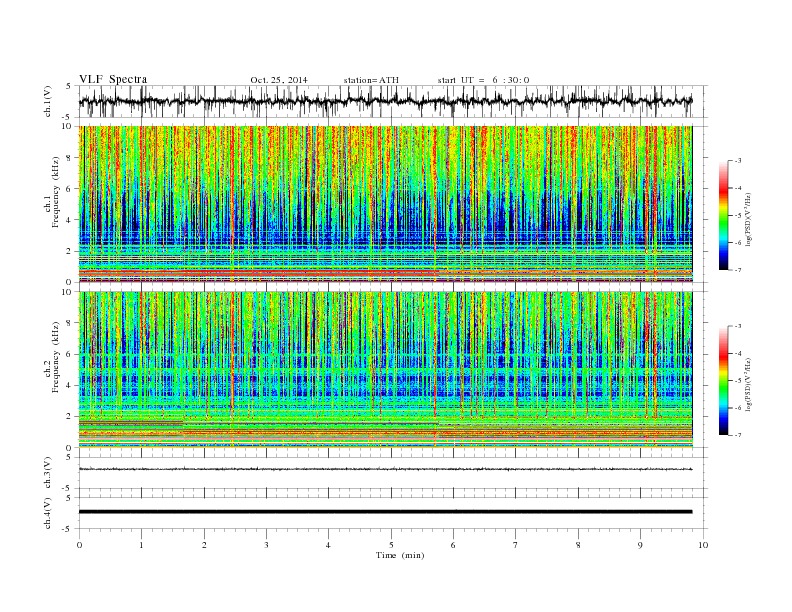Click time axis tick label '10'
This screenshot has width=792, height=612.
tap(703, 545)
